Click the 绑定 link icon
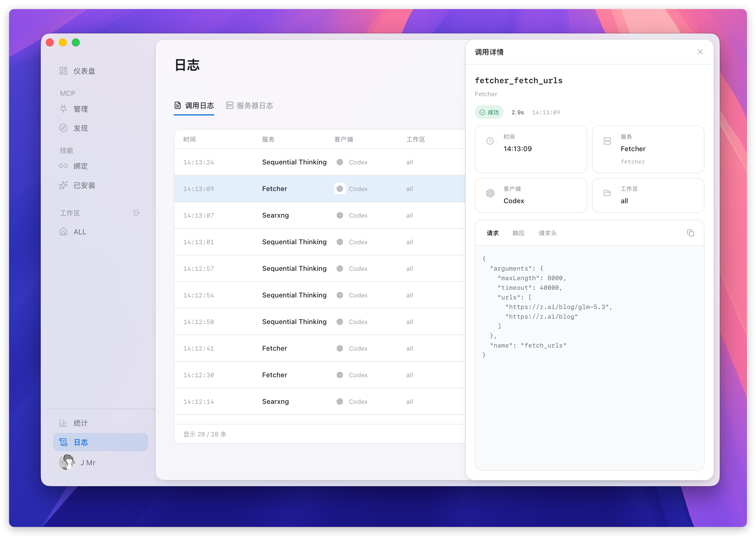Image resolution: width=756 pixels, height=536 pixels. (x=63, y=166)
